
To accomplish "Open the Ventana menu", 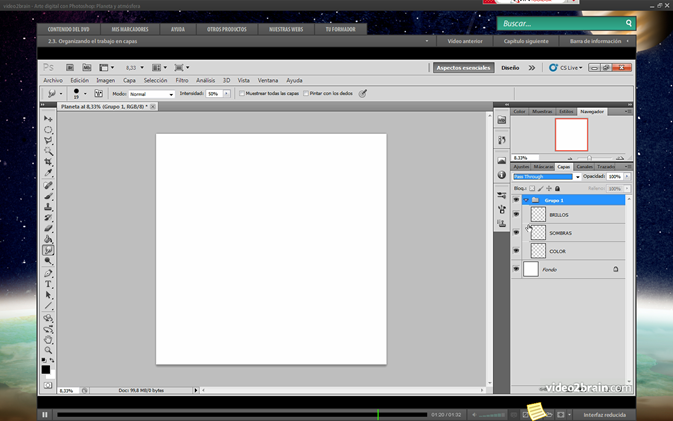I will pos(267,80).
